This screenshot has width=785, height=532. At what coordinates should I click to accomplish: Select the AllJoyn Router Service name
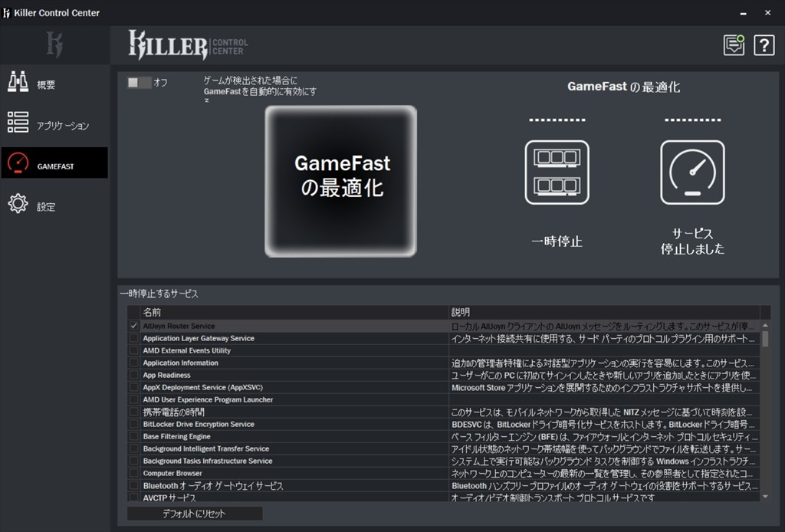tap(179, 326)
